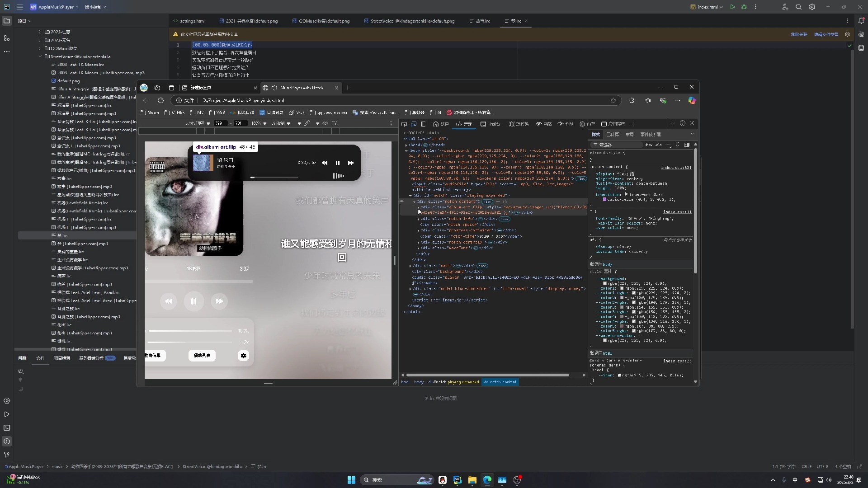The height and width of the screenshot is (488, 868).
Task: Open IDE search everywhere magnifier
Action: tap(798, 7)
